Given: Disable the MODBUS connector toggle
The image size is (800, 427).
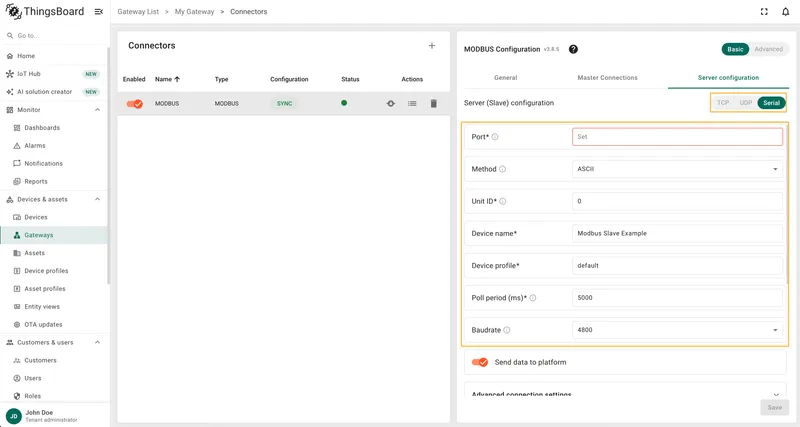Looking at the screenshot, I should [x=135, y=104].
